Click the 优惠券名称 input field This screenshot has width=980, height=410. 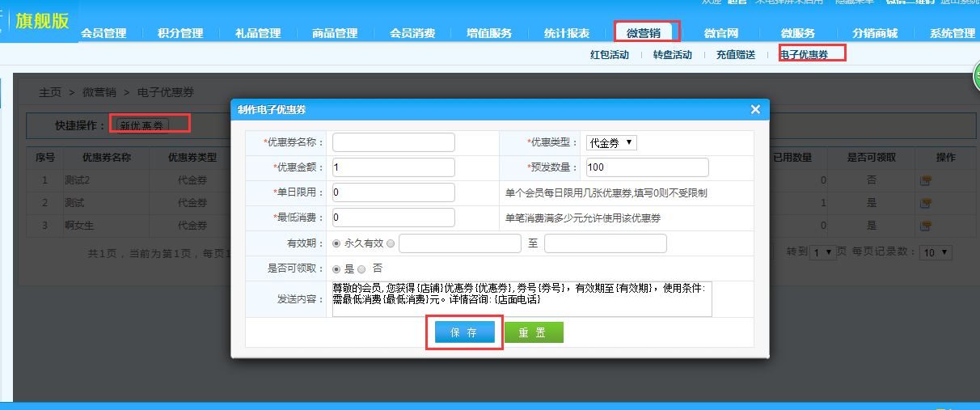(394, 143)
